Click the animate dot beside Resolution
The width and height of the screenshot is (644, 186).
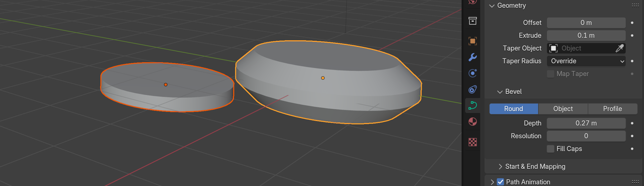[632, 136]
